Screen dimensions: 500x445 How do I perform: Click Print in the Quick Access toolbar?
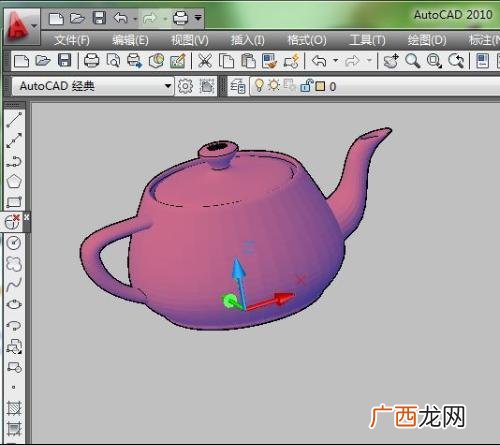click(180, 18)
